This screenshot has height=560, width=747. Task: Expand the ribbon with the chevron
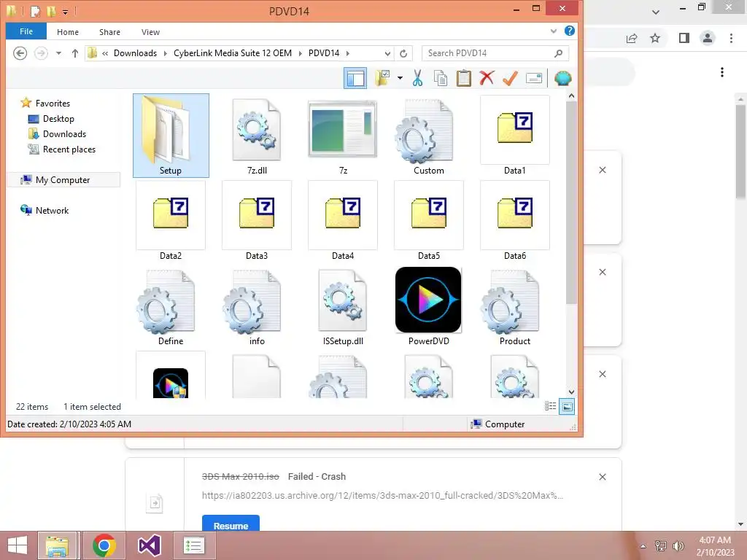553,31
